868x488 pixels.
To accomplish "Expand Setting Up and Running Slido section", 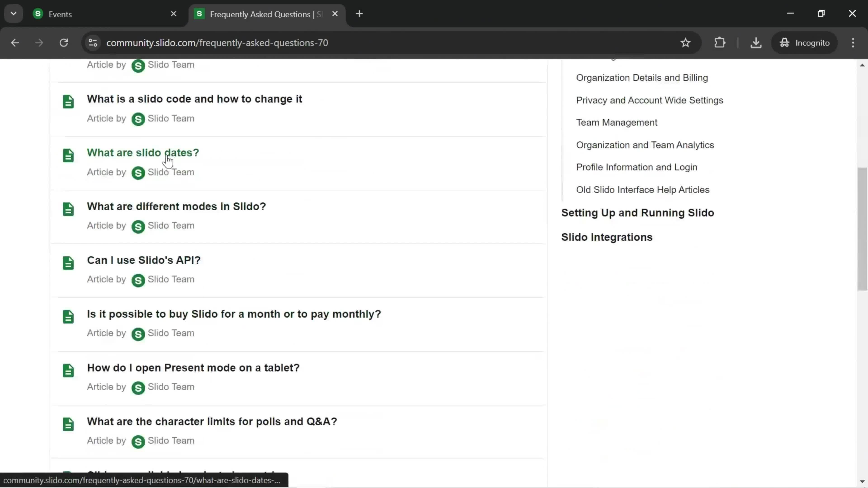I will click(x=637, y=213).
